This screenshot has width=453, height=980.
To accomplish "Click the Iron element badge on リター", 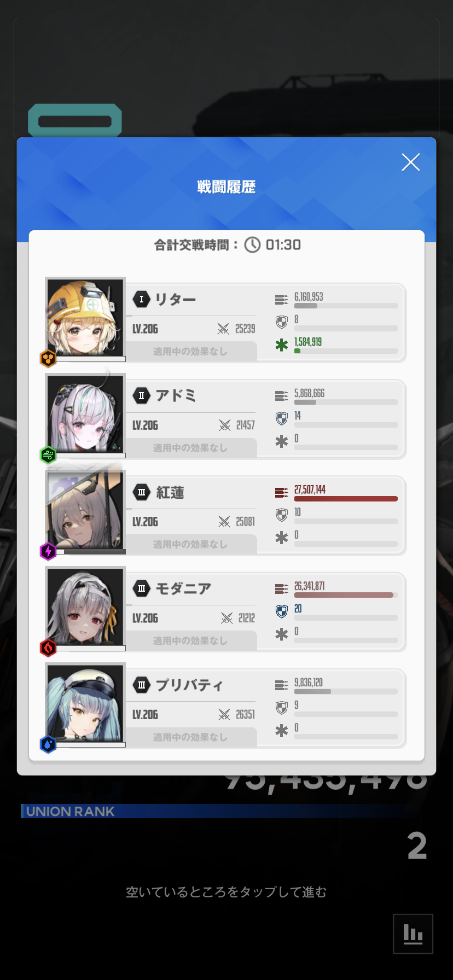I will coord(49,359).
